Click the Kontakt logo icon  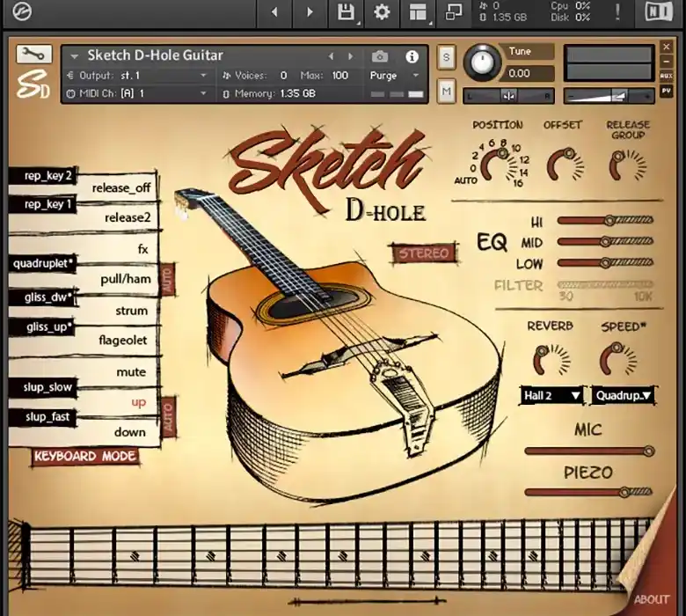tap(21, 11)
